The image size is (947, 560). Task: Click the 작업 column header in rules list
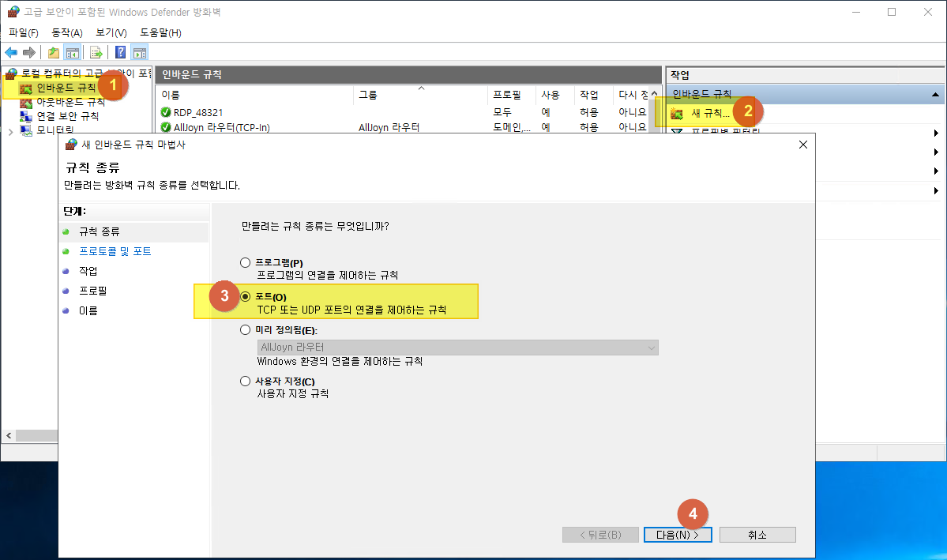coord(594,95)
